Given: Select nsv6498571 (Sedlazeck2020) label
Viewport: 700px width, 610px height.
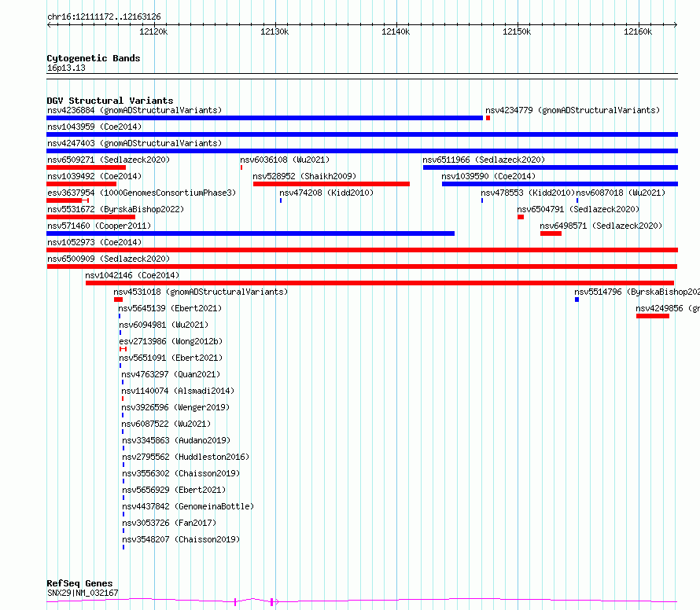Looking at the screenshot, I should [x=601, y=226].
